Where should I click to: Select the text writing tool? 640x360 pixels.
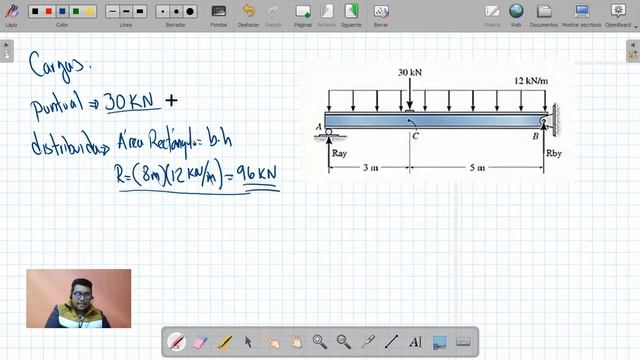coord(416,342)
